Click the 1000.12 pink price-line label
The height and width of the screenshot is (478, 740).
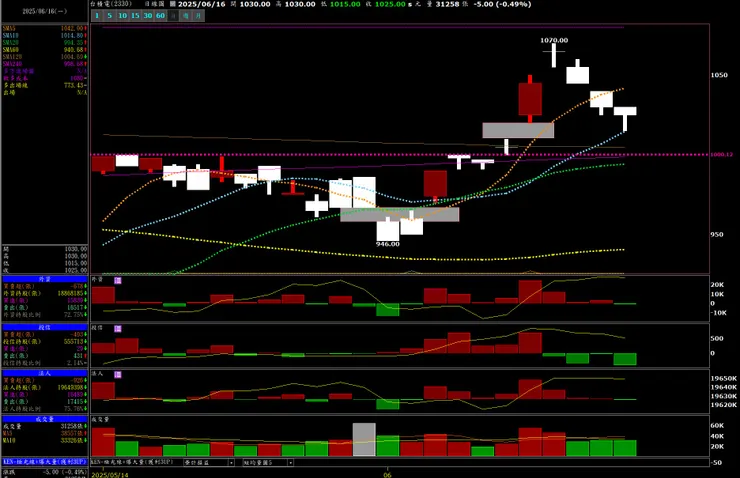coord(722,154)
